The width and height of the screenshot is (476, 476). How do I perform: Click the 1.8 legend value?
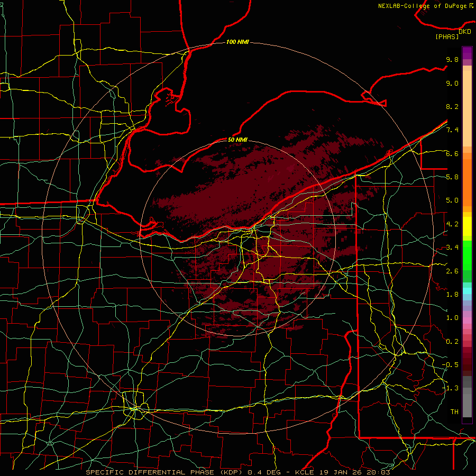(x=452, y=295)
